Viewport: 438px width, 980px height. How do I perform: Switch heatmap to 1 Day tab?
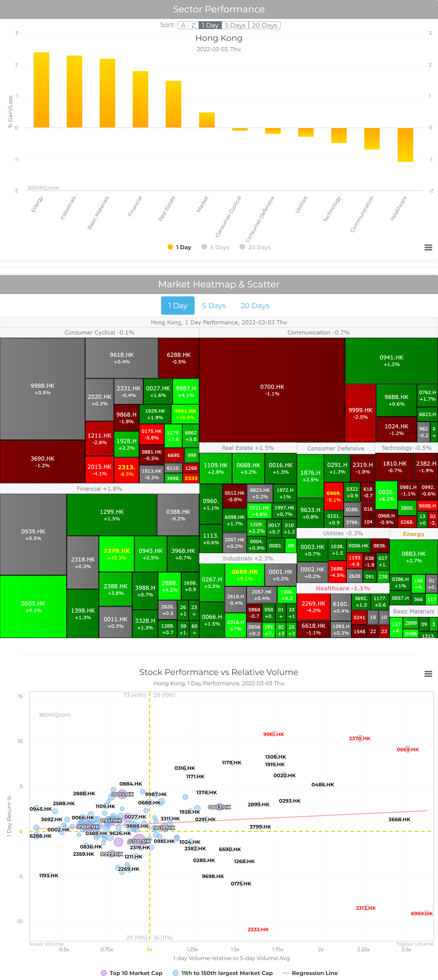pyautogui.click(x=178, y=306)
